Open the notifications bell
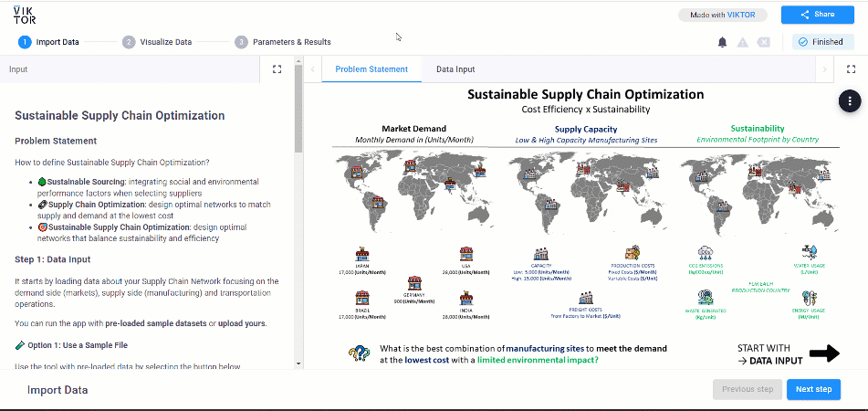Viewport: 868px width, 411px height. 723,42
